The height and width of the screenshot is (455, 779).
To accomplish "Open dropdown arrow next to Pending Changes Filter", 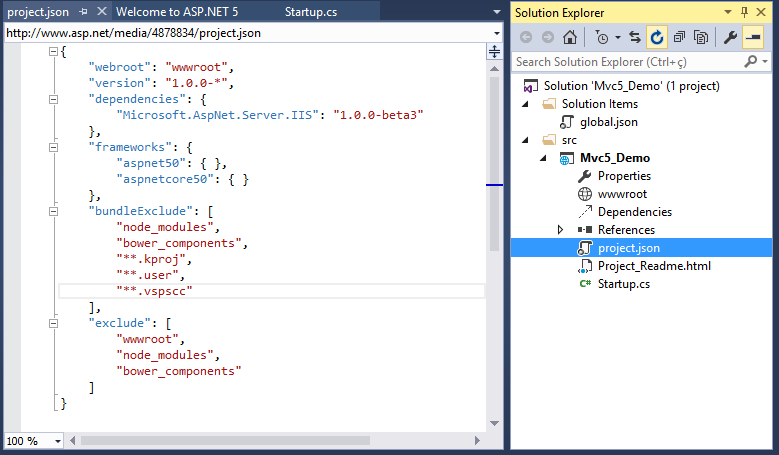I will pos(618,37).
